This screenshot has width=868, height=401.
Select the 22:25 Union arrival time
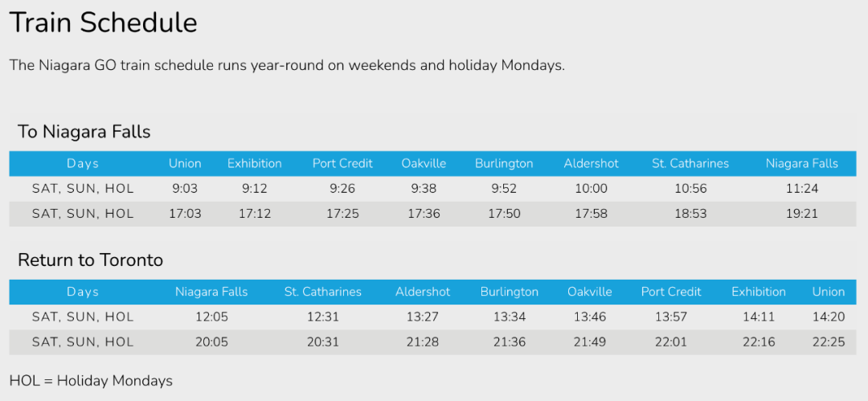click(x=829, y=342)
